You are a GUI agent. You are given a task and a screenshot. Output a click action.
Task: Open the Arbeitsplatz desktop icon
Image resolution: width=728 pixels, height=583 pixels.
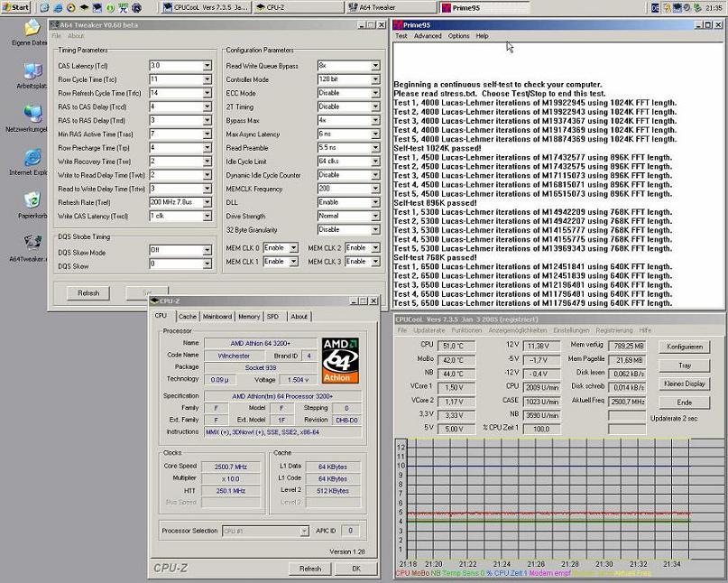click(x=32, y=71)
